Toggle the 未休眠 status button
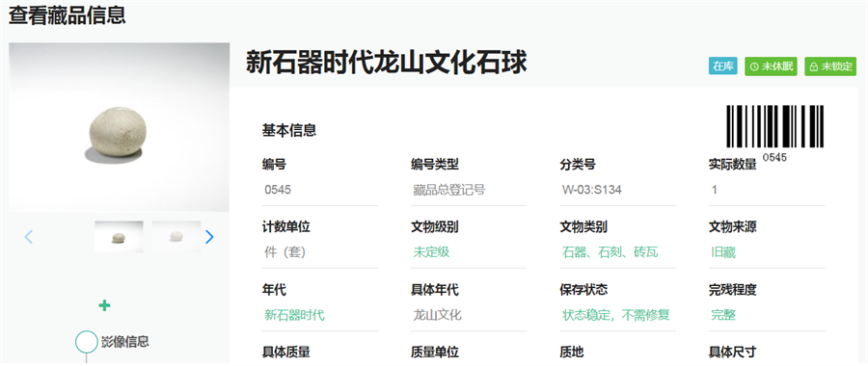 point(771,66)
